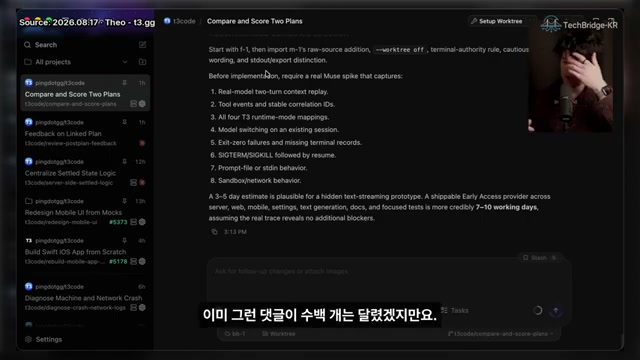Image resolution: width=640 pixels, height=360 pixels.
Task: Open Settings at the sidebar bottom
Action: pos(43,340)
